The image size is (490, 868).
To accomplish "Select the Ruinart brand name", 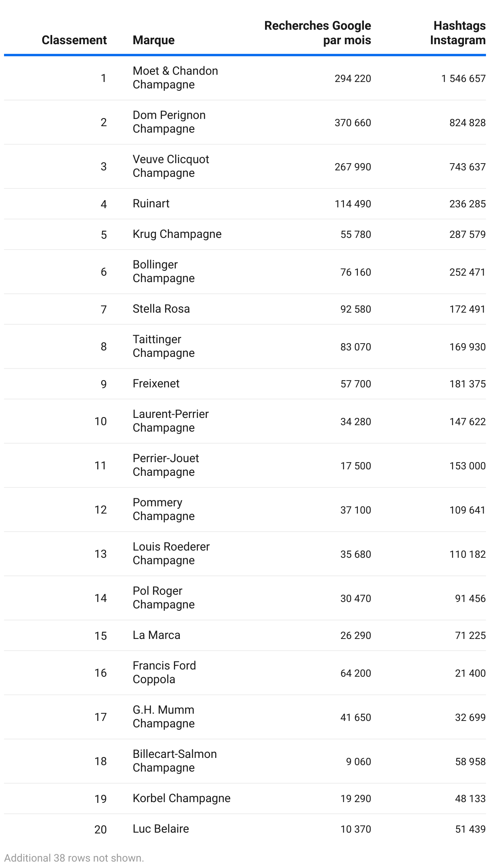I will click(151, 204).
